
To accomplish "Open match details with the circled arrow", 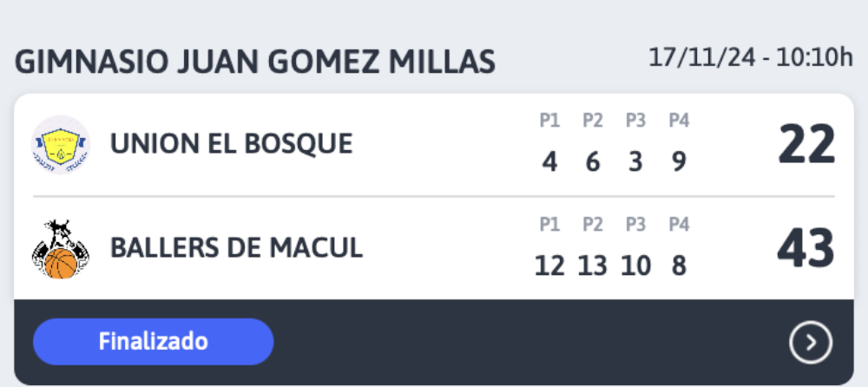I will tap(811, 343).
